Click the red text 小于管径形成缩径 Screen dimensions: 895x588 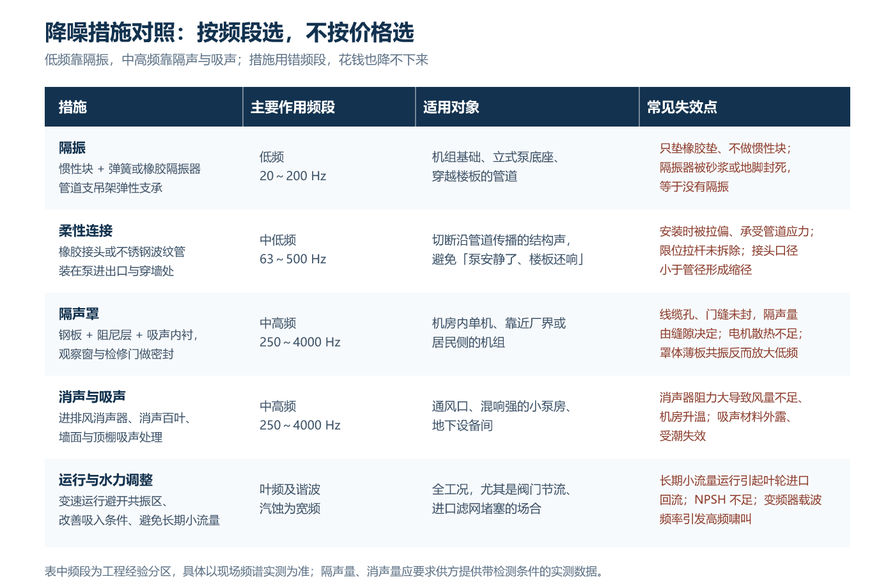pos(706,270)
